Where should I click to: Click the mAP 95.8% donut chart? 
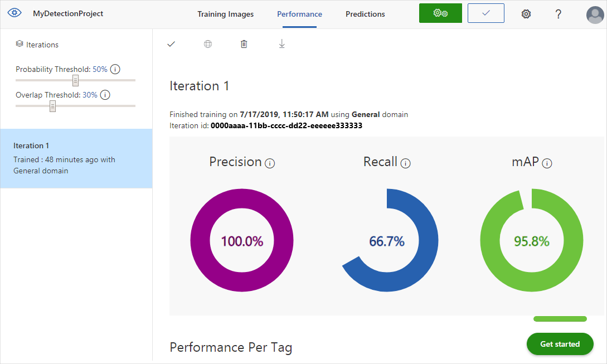(532, 240)
